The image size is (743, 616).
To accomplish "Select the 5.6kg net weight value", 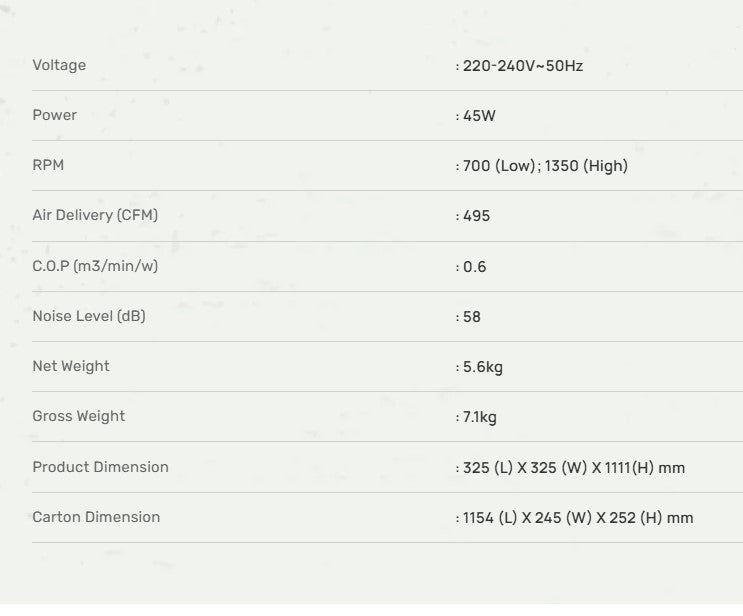I will [x=483, y=367].
